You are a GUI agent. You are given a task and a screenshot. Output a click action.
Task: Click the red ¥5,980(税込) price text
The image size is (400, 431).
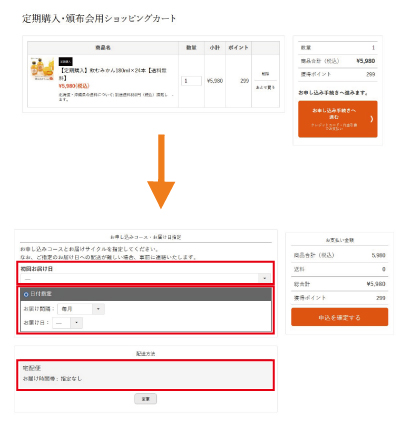74,86
